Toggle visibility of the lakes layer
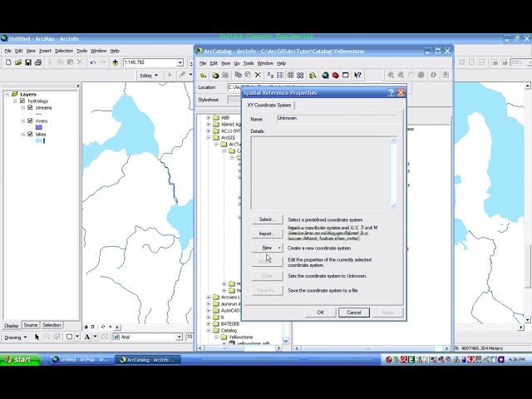The width and height of the screenshot is (532, 399). 30,134
